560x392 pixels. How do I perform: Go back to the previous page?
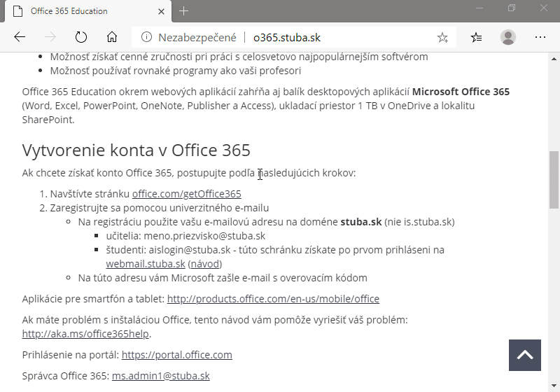pyautogui.click(x=20, y=37)
